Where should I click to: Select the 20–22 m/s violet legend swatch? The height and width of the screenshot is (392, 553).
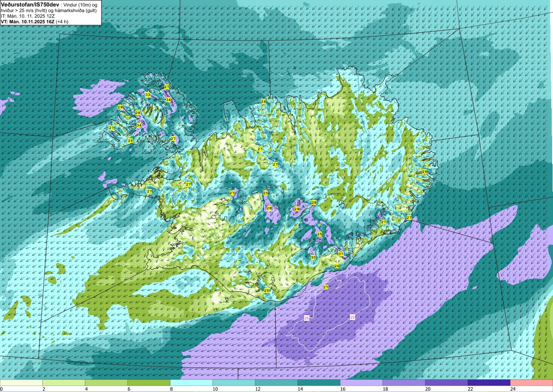pyautogui.click(x=446, y=383)
